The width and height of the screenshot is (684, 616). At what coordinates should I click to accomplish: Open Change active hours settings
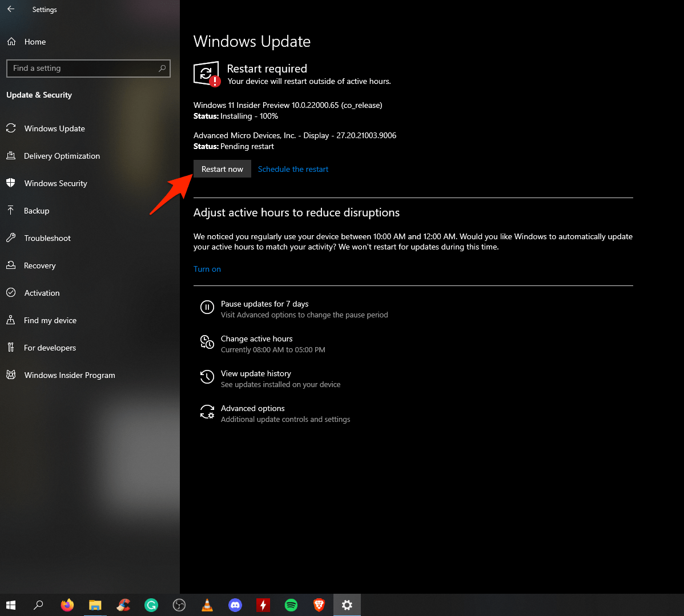click(x=256, y=338)
